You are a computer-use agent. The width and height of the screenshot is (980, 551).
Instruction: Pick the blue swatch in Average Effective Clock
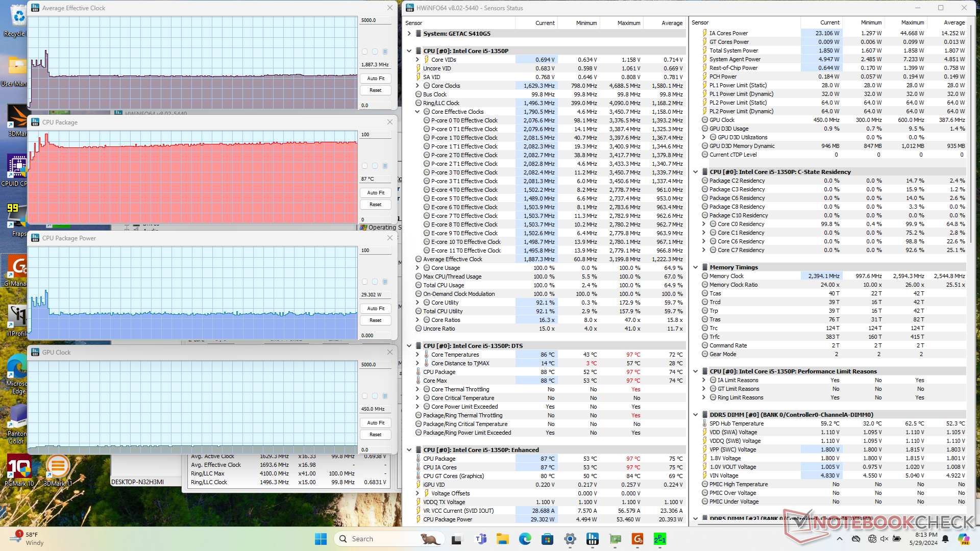click(385, 52)
